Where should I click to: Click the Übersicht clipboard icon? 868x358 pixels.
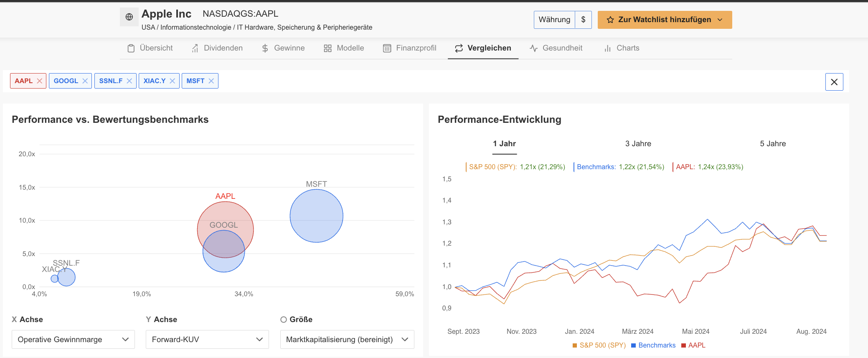(x=131, y=48)
